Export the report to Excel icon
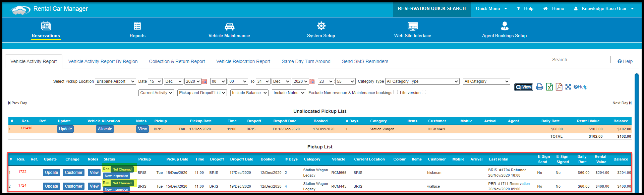The width and height of the screenshot is (644, 195). click(x=549, y=87)
